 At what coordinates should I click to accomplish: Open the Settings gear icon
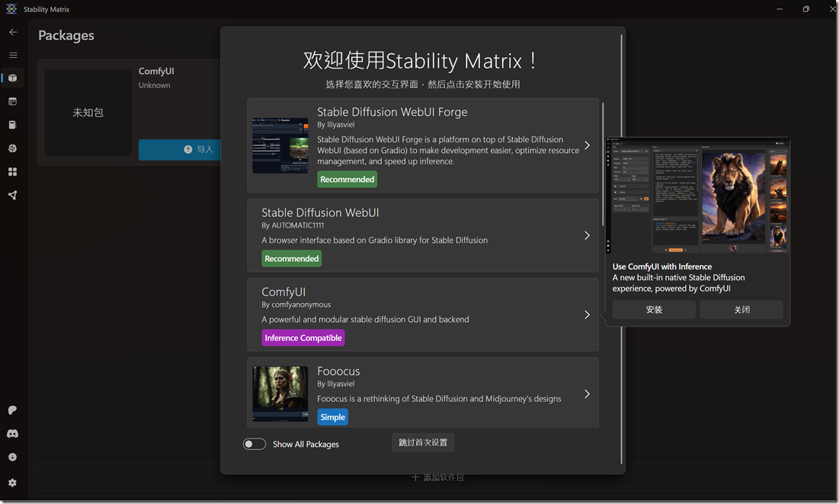(x=13, y=483)
